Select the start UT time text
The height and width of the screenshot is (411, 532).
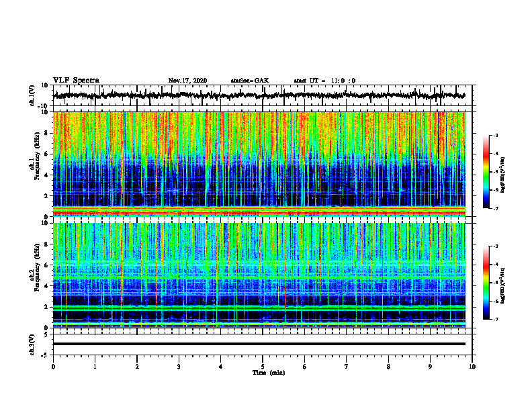324,81
